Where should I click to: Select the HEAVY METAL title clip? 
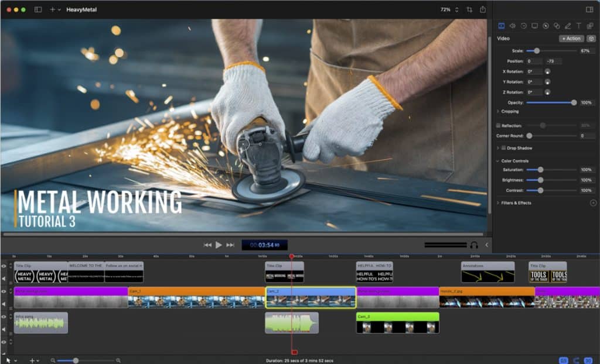[x=41, y=272]
